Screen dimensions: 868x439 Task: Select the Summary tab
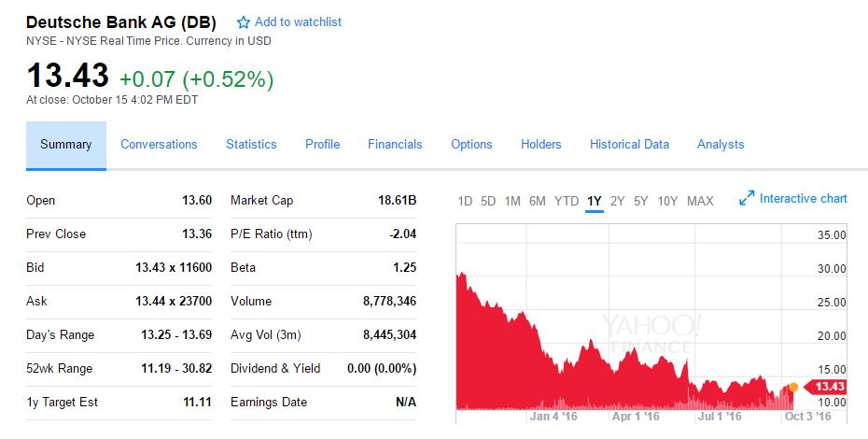tap(66, 145)
